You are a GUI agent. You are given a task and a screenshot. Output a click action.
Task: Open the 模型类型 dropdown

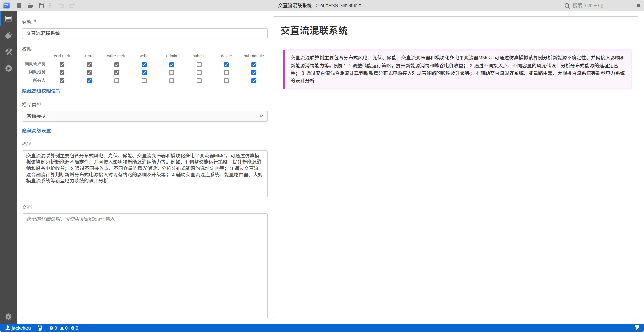point(145,116)
